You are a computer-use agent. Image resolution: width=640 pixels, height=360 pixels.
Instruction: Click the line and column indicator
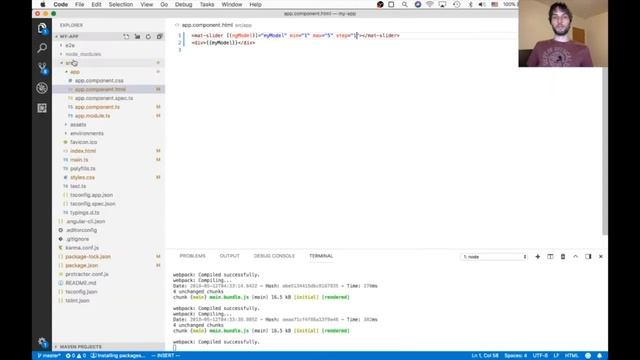[485, 356]
